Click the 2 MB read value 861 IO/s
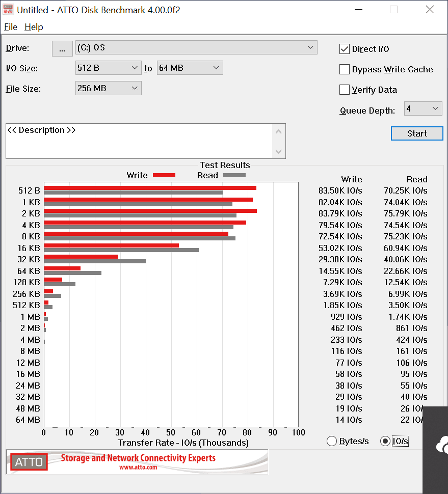 [x=412, y=328]
